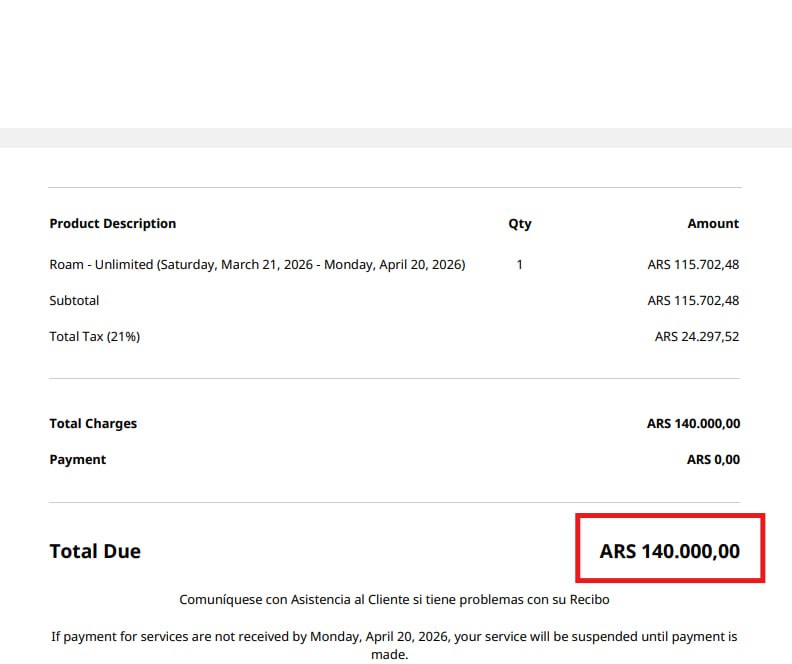Select the Total Tax (21%) label

[95, 337]
